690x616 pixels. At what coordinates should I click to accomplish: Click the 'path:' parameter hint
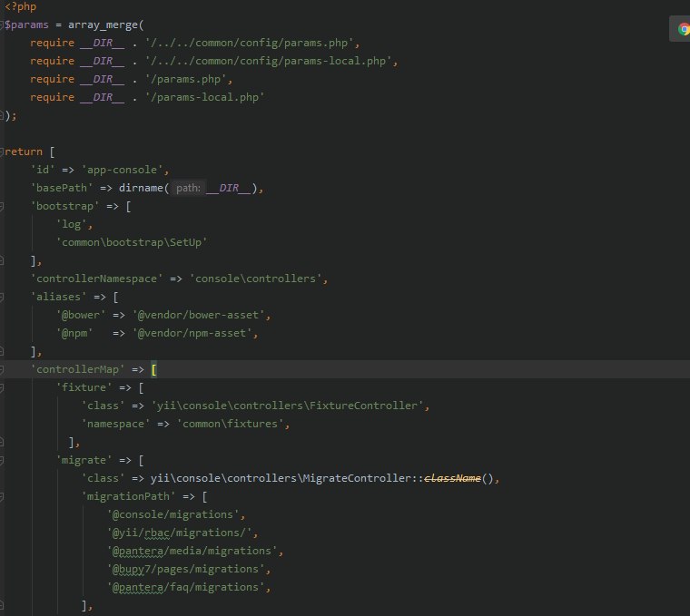tap(188, 188)
